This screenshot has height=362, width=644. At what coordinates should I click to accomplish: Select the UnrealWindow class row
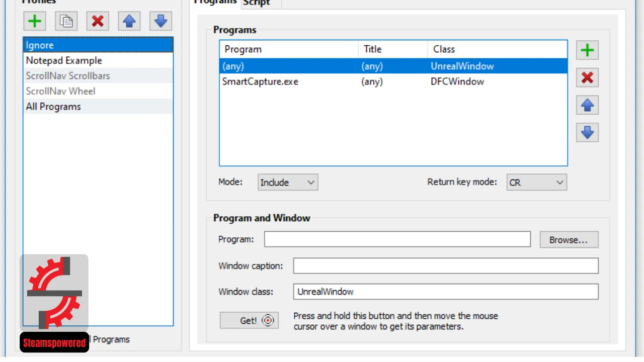click(x=393, y=66)
